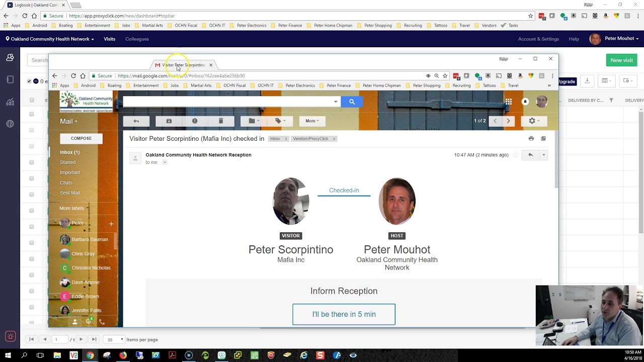Open Windows Start menu
644x362 pixels.
click(8, 355)
